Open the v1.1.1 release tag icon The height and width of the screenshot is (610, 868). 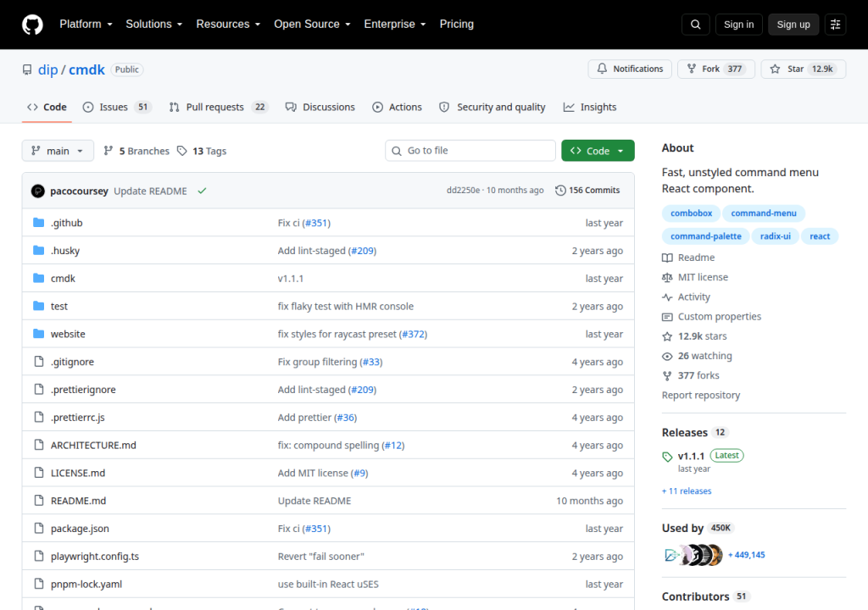pyautogui.click(x=667, y=457)
